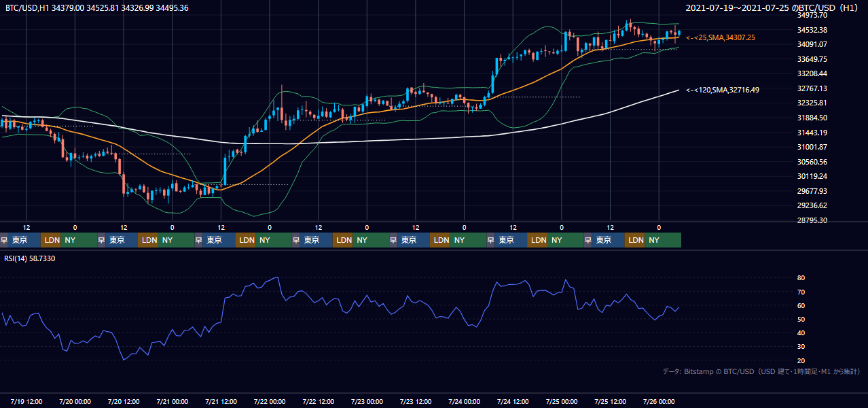868x408 pixels.
Task: Click the 7/19 12:00 time label
Action: tap(26, 401)
